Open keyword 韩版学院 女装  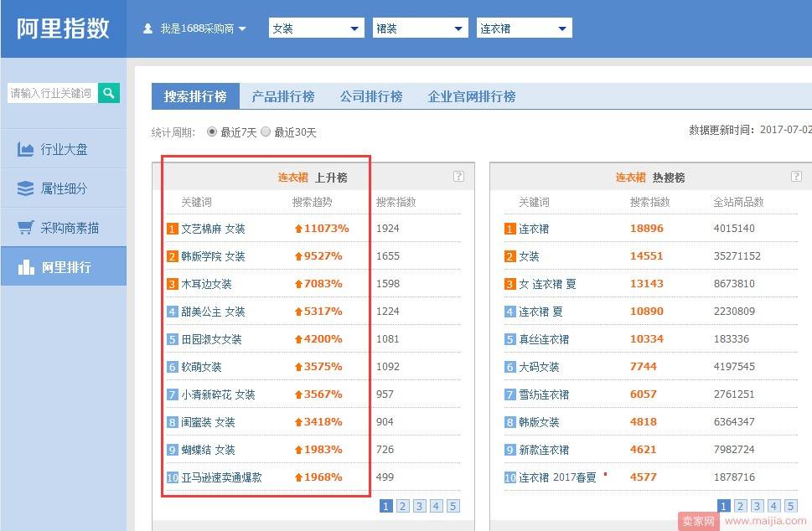tap(213, 256)
